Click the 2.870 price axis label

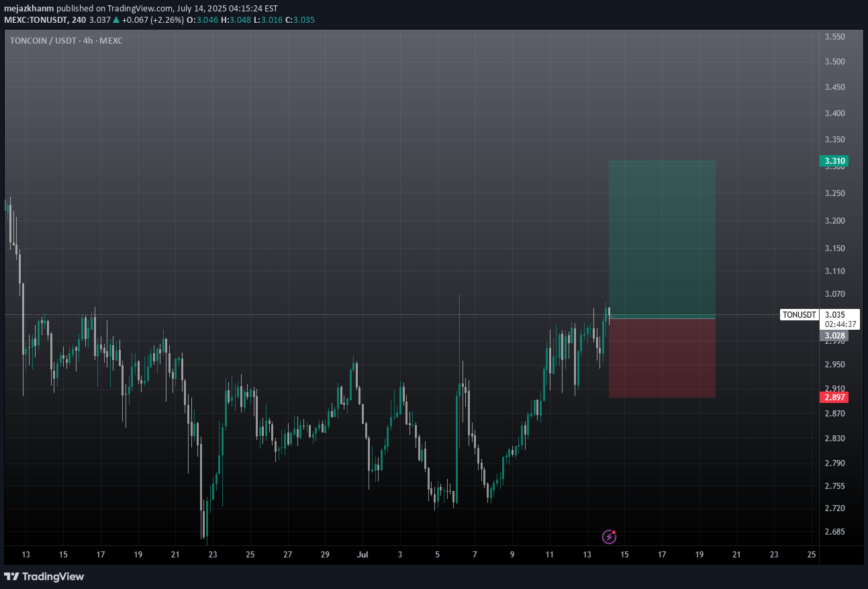tap(834, 414)
